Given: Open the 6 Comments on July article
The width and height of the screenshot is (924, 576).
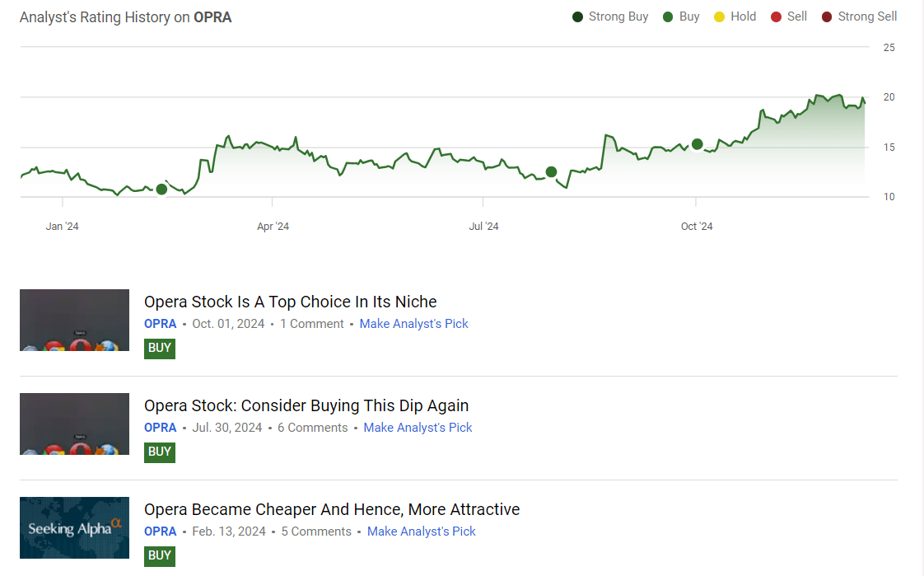Looking at the screenshot, I should pos(313,427).
